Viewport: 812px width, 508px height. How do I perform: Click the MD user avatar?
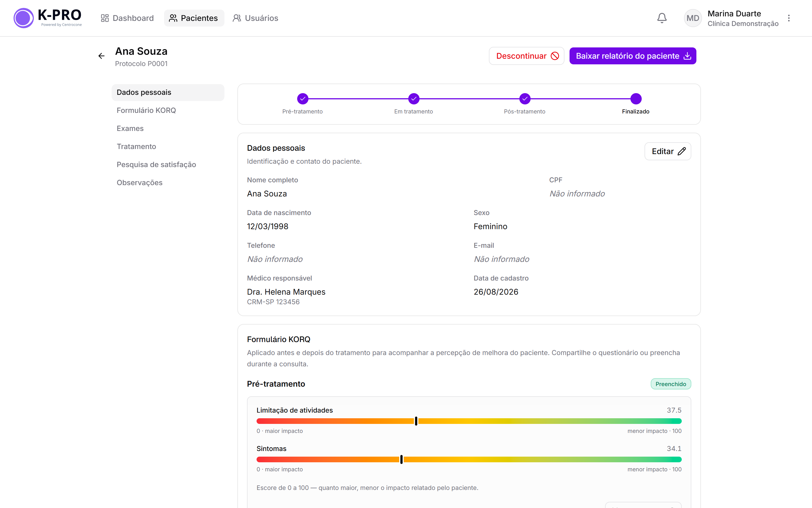pyautogui.click(x=692, y=18)
